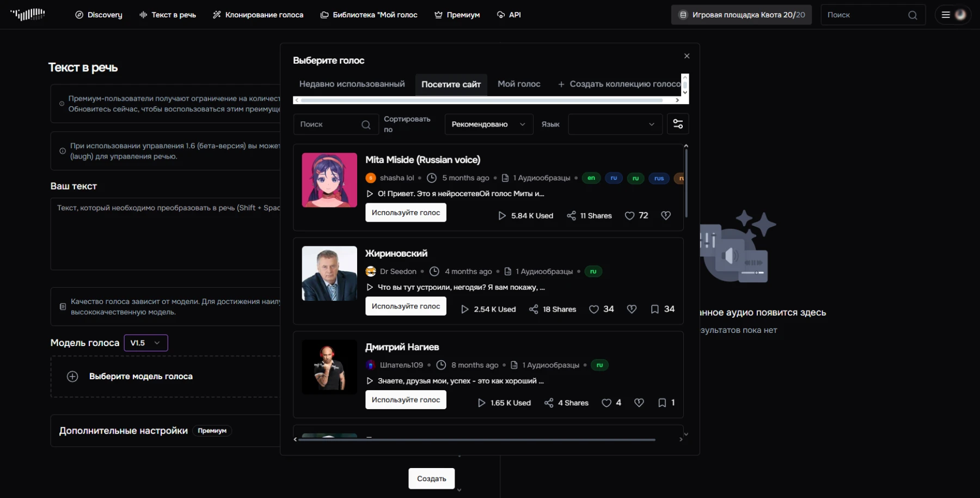Open the filter settings icon in voice picker
The image size is (980, 498).
click(678, 124)
